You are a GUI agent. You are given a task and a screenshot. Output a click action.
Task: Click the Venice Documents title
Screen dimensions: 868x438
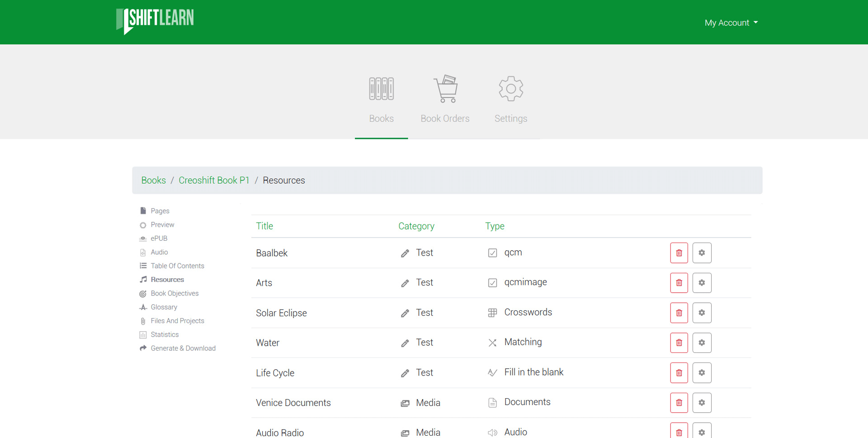pyautogui.click(x=293, y=403)
